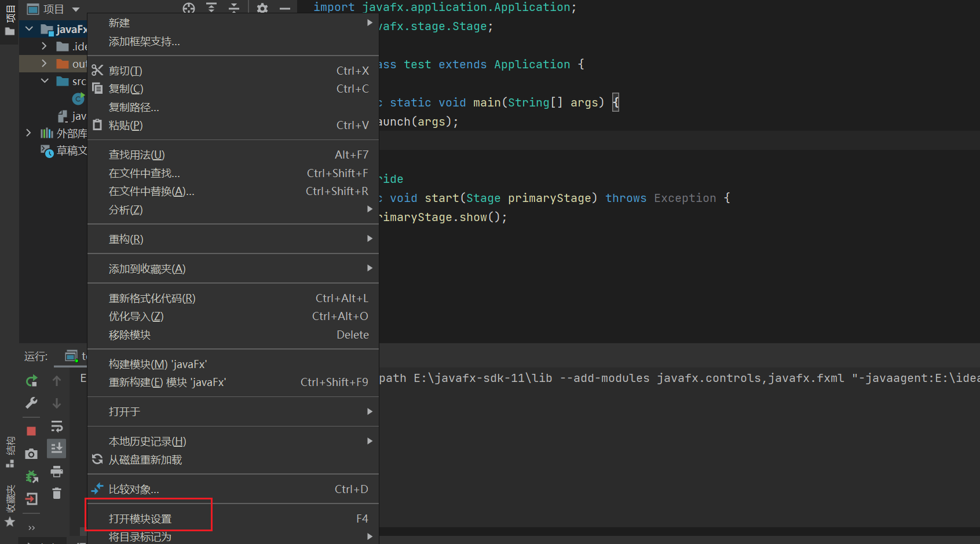
Task: Hide the project panel with minus icon
Action: pos(285,8)
